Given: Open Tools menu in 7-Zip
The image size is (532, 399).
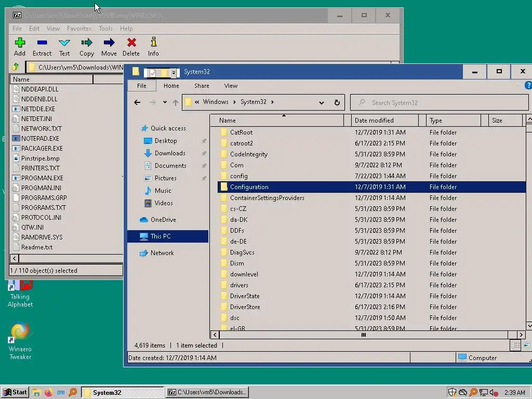Looking at the screenshot, I should pyautogui.click(x=105, y=29).
